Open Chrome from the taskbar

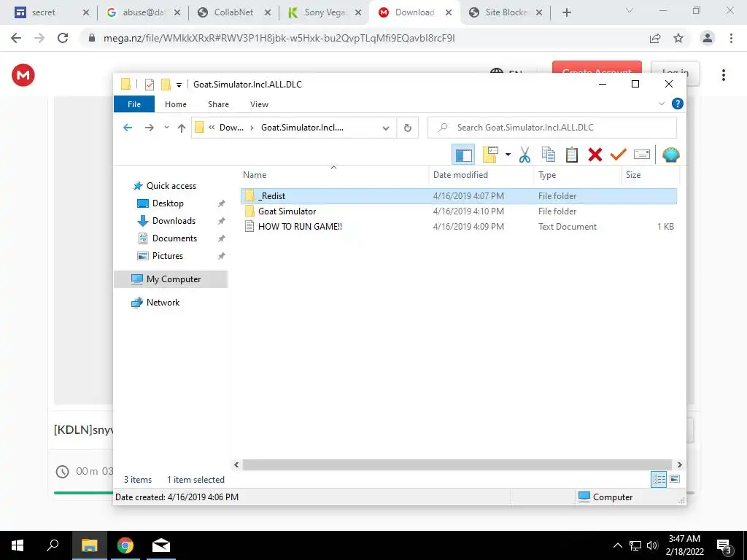[x=125, y=545]
